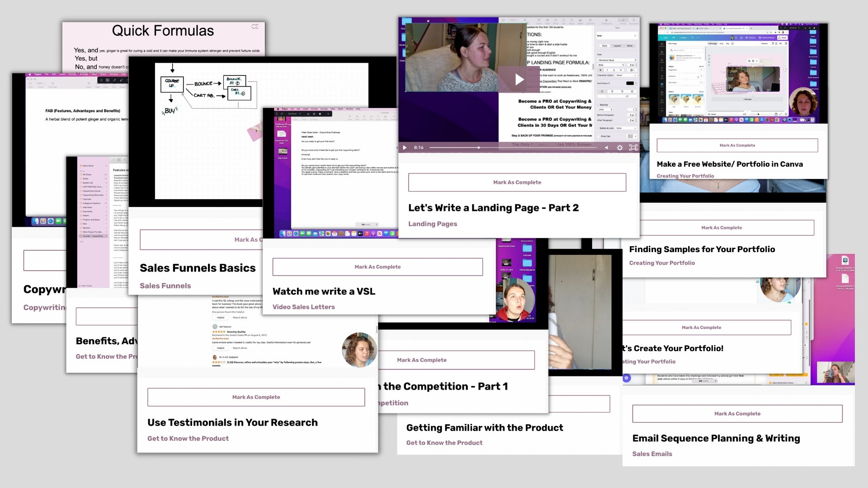868x488 pixels.
Task: Mark 'Email Sequence Planning & Writing' lesson complete
Action: (737, 414)
